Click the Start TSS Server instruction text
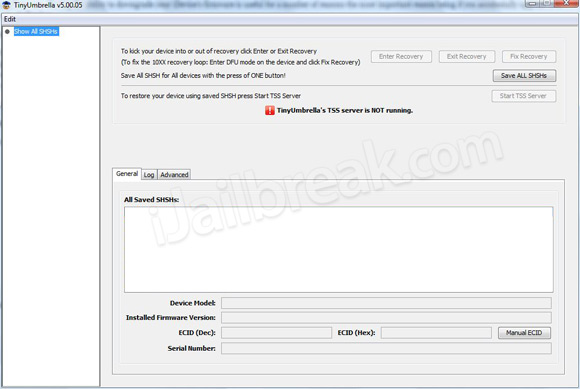580x389 pixels. 211,96
